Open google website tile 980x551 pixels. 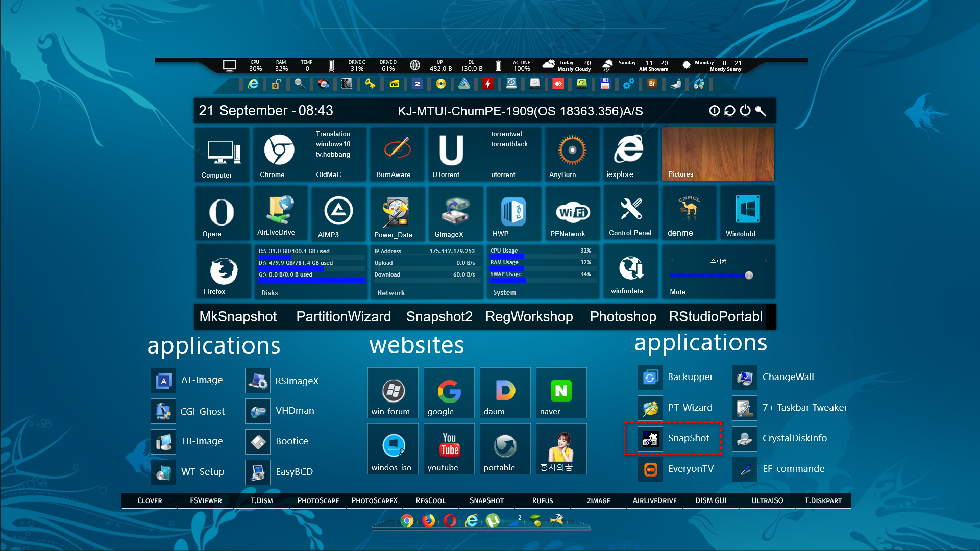(449, 393)
